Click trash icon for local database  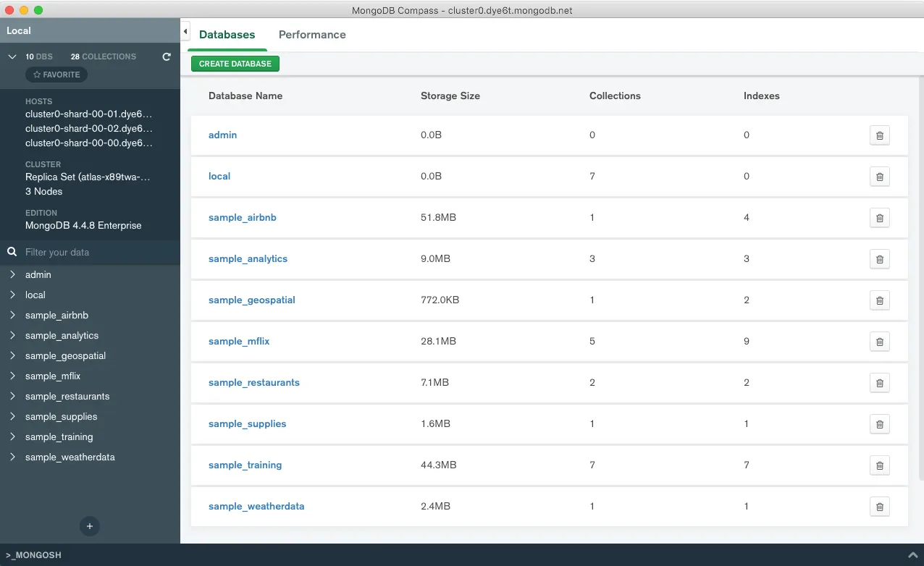(x=879, y=177)
